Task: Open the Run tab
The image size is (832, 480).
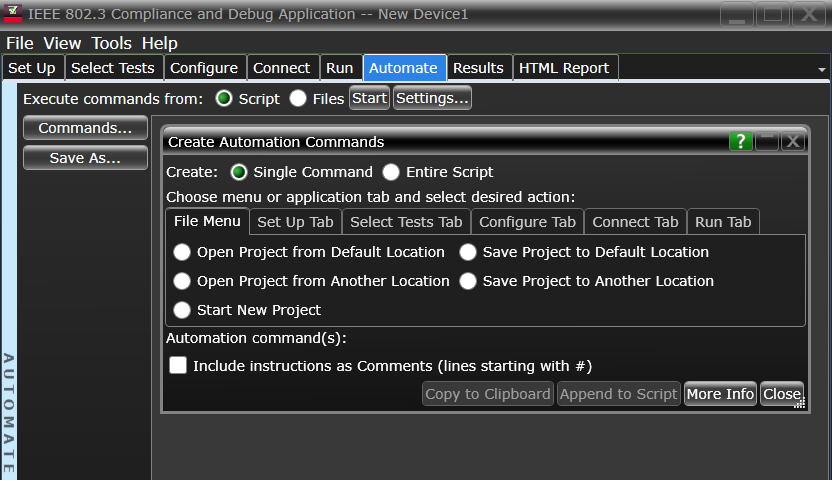Action: coord(340,68)
